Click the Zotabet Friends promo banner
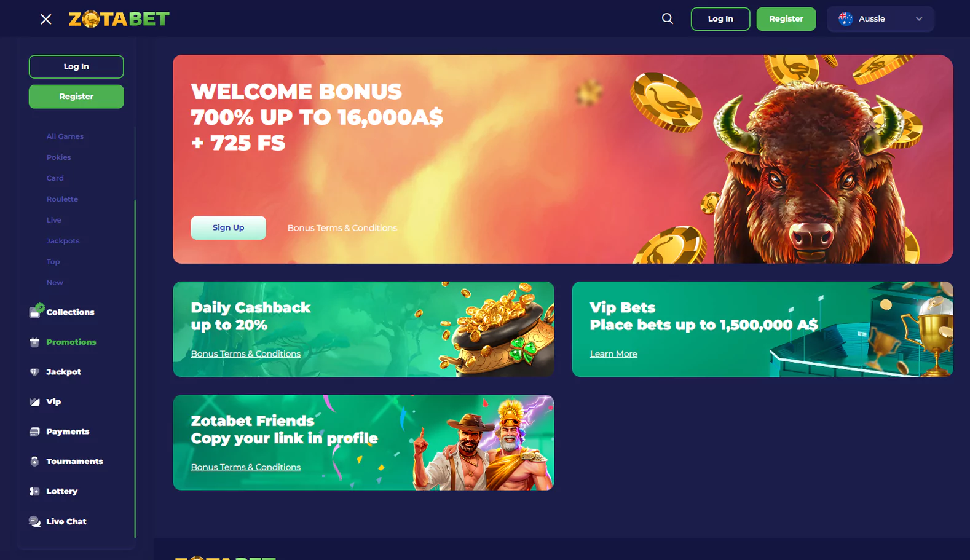This screenshot has height=560, width=970. tap(363, 443)
